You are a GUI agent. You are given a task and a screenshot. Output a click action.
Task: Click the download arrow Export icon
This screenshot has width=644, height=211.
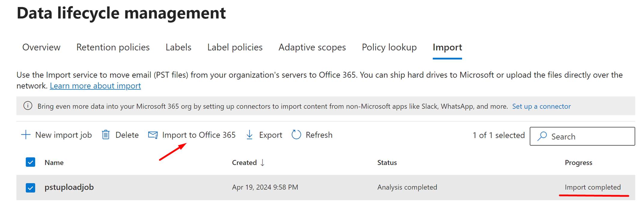coord(249,135)
